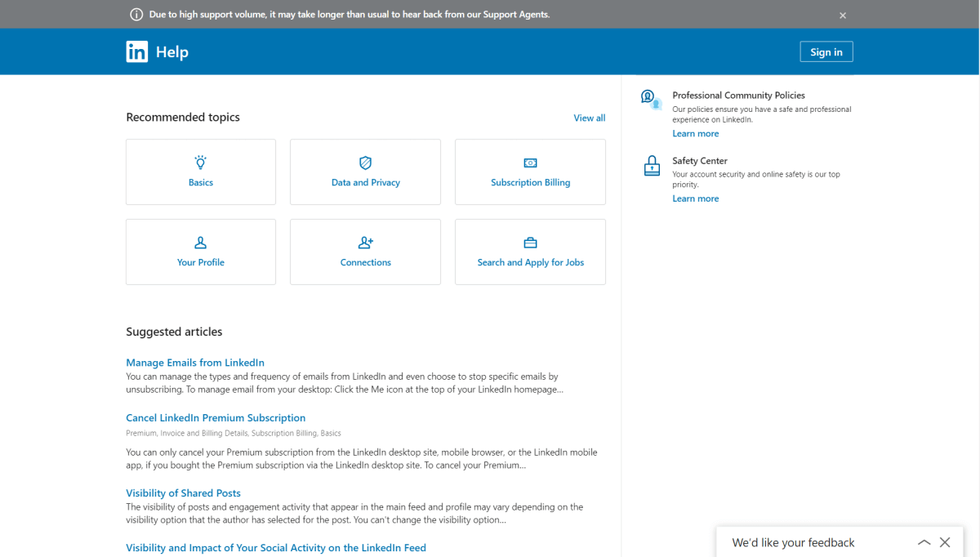Screen dimensions: 980x557
Task: Click the Safety Center description text
Action: (x=756, y=180)
